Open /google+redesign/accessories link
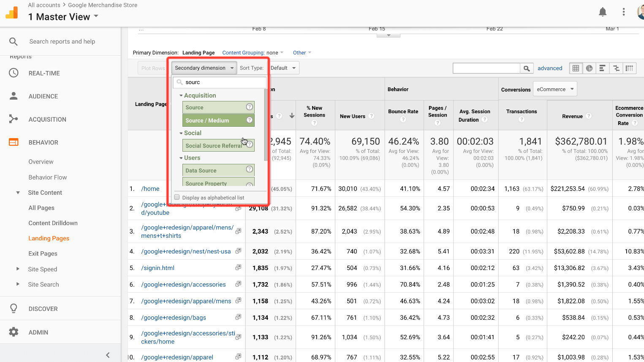Screen dimensions: 644x362 (183, 285)
